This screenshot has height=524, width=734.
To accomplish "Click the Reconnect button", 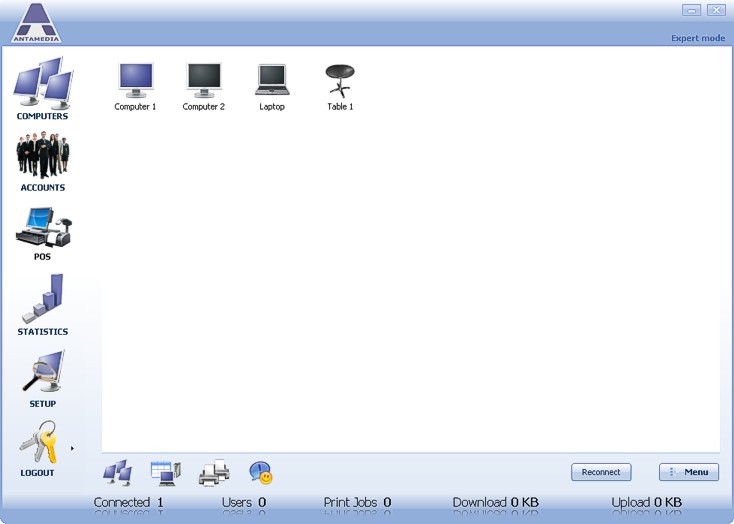I will click(x=601, y=472).
